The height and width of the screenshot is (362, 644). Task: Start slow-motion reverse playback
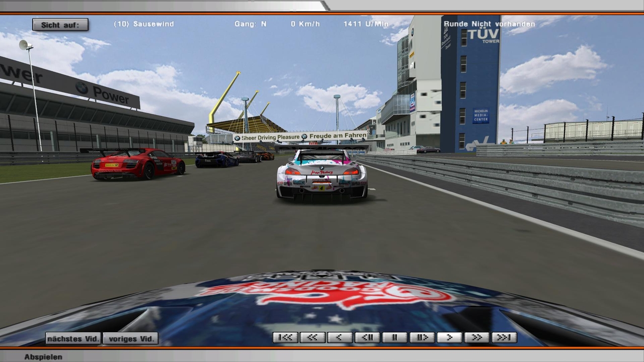point(367,337)
